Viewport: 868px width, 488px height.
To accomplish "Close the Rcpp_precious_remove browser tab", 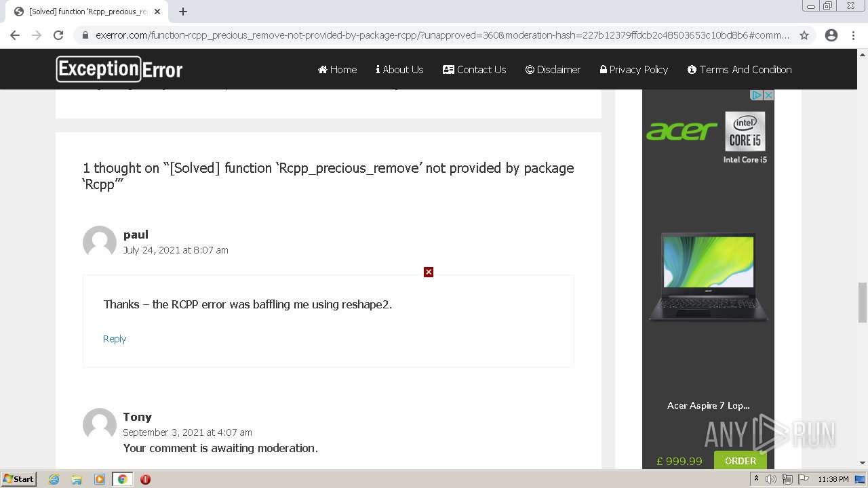I will [157, 12].
